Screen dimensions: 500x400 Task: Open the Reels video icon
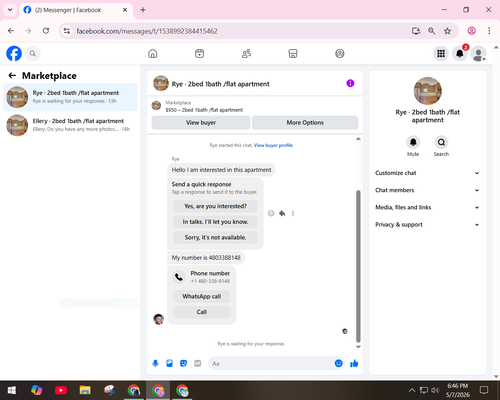[199, 53]
